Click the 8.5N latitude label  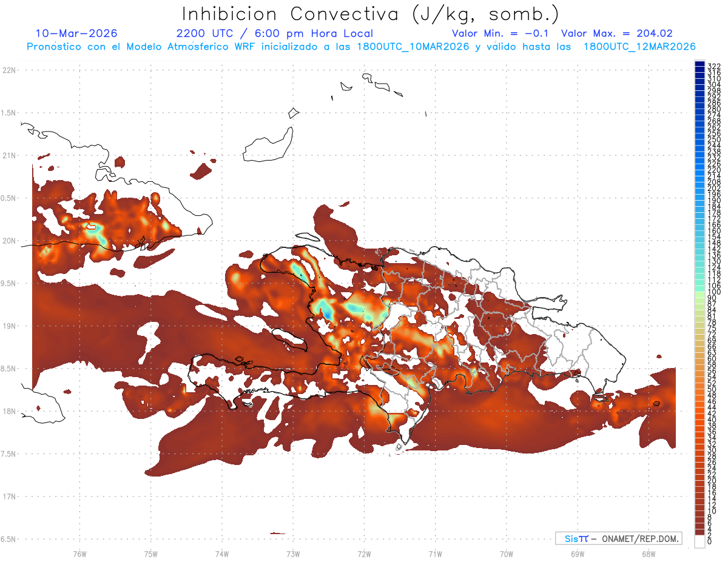[x=8, y=369]
